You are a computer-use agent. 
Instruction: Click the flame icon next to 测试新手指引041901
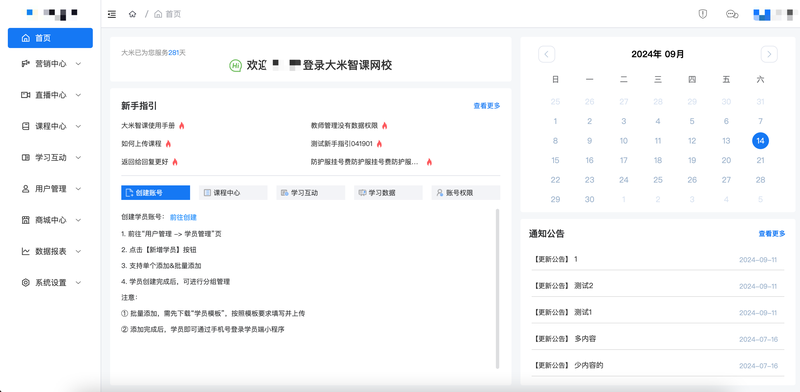(x=379, y=144)
